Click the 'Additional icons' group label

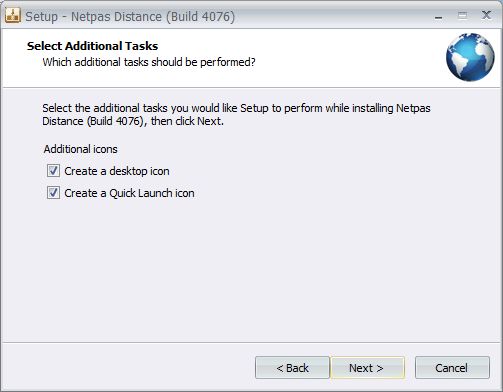80,149
